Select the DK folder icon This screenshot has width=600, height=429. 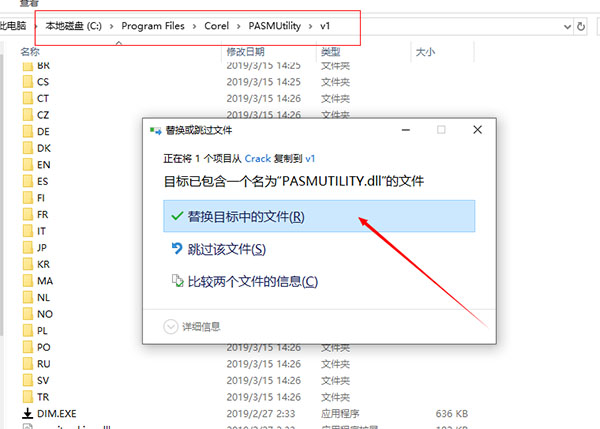click(x=28, y=148)
